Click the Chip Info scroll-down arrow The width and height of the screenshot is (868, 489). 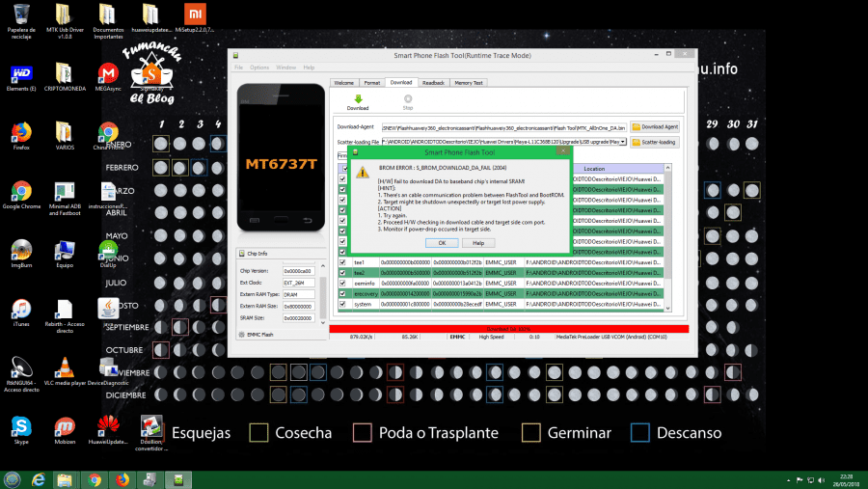(x=323, y=322)
